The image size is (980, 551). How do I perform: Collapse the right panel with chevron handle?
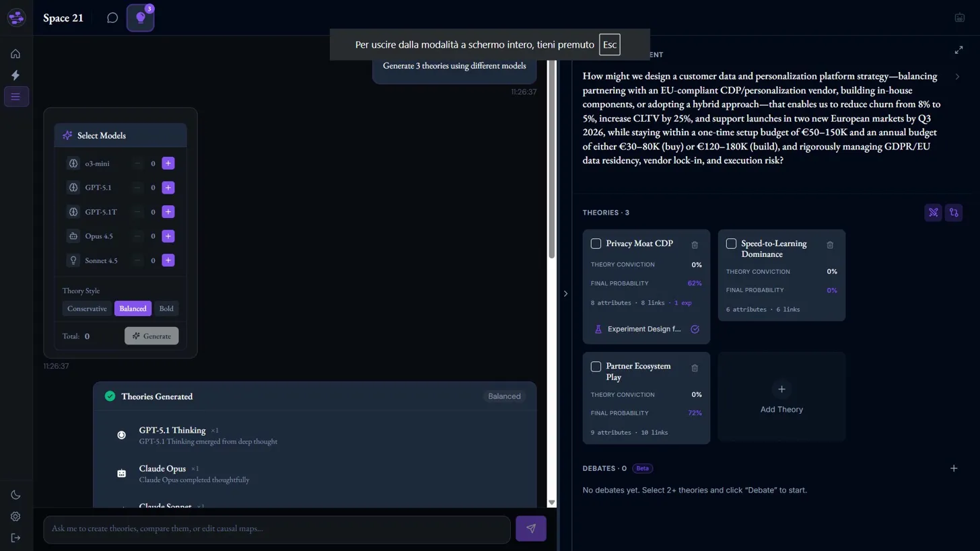pyautogui.click(x=565, y=293)
